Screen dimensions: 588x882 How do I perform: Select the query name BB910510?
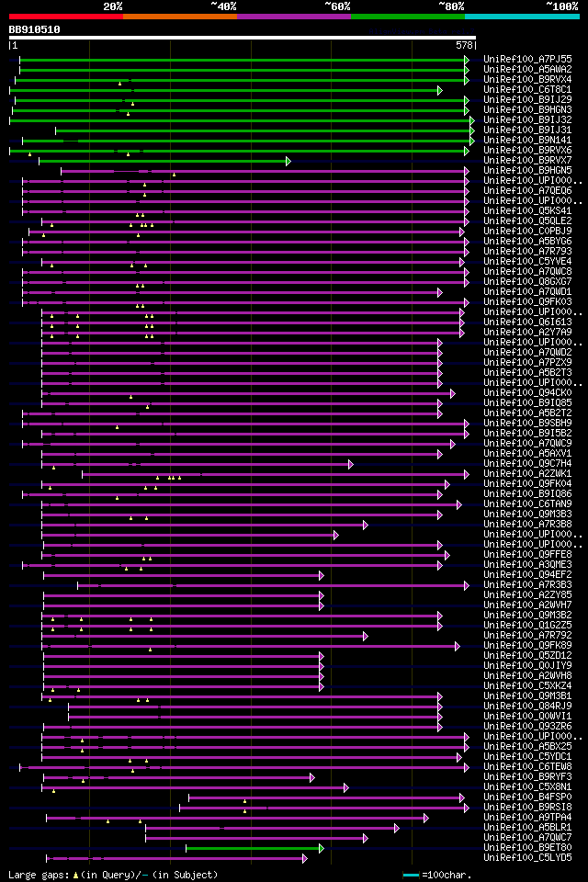[34, 29]
